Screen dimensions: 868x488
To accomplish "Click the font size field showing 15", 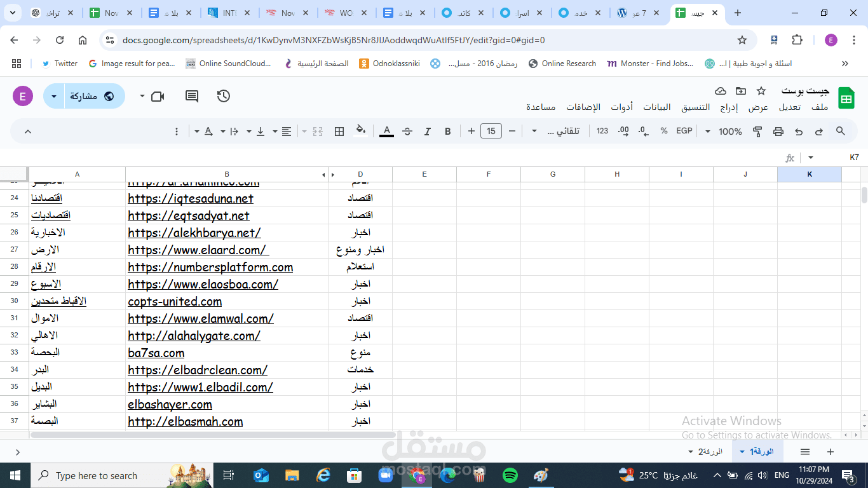I will (x=491, y=132).
